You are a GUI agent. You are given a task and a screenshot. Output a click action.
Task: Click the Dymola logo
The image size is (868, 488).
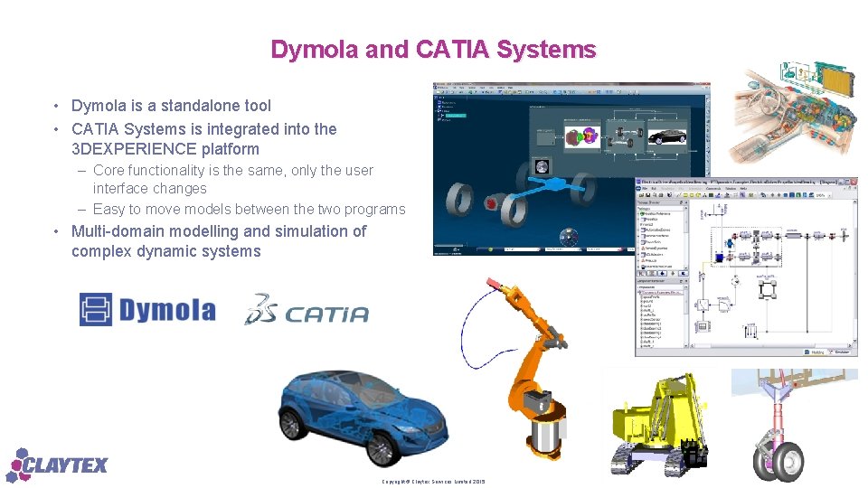[147, 309]
